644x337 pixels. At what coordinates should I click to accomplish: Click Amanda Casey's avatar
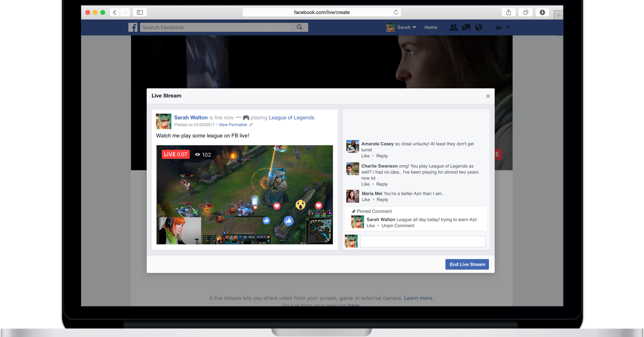pyautogui.click(x=352, y=146)
